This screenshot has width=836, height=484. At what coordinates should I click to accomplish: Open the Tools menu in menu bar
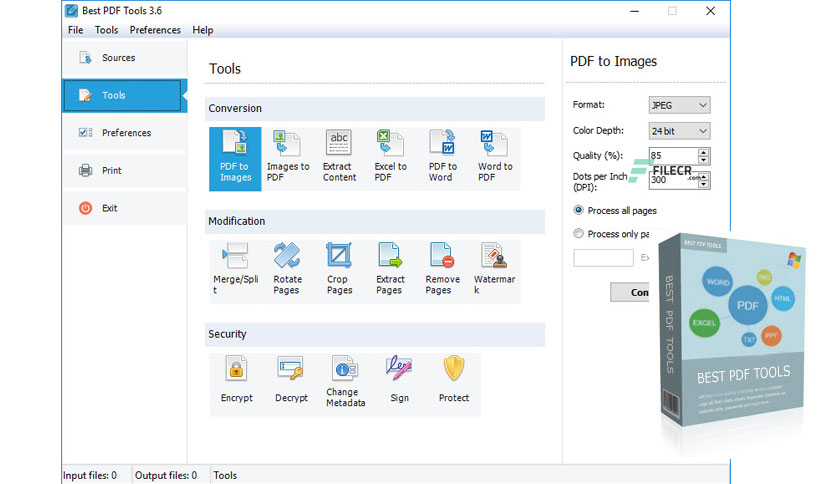pyautogui.click(x=106, y=30)
